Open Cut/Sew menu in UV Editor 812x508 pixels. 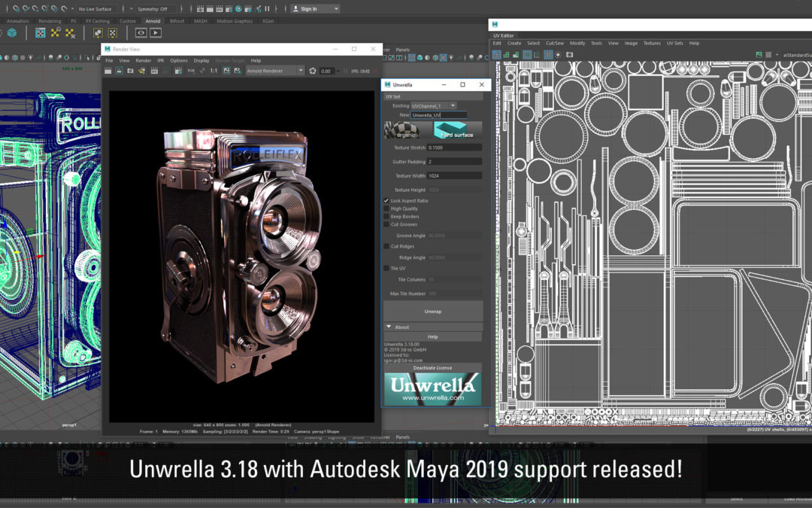555,44
